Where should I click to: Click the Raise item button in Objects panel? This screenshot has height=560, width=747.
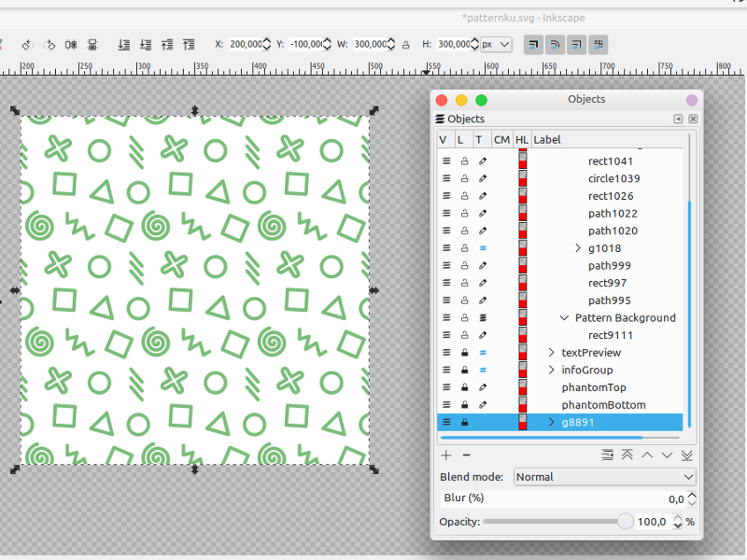click(x=646, y=455)
